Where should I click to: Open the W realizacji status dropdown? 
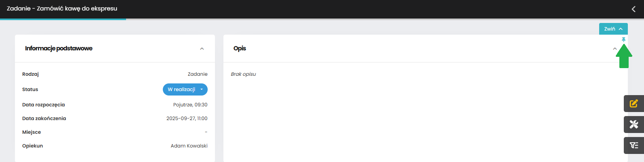pyautogui.click(x=185, y=89)
